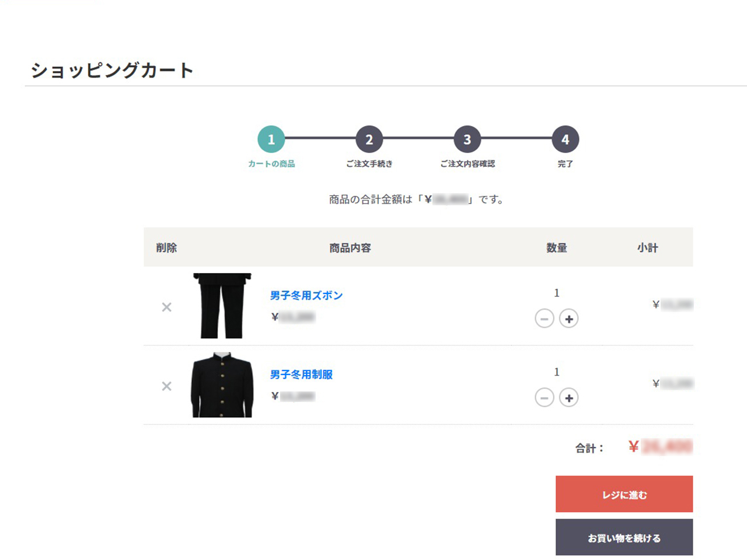Decrease quantity of 男子冬用ズボン
Viewport: 747px width, 560px height.
(x=544, y=318)
